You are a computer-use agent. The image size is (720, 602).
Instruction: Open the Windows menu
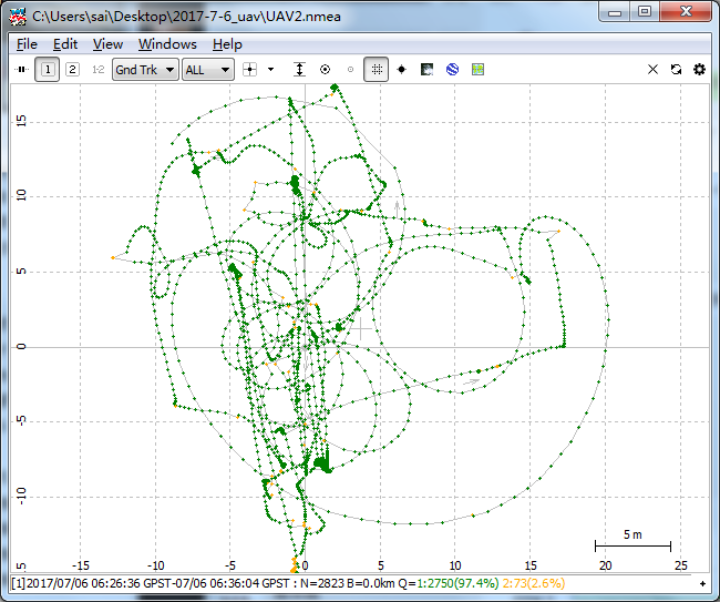(x=168, y=44)
